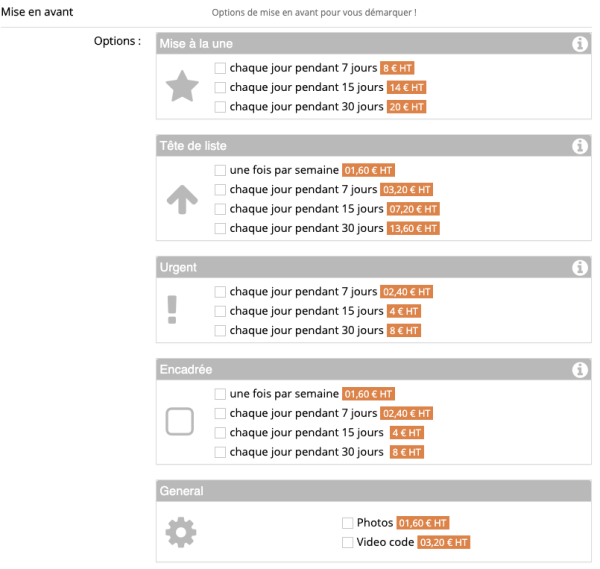Click the up arrow icon in Tête de liste
Viewport: 600px width, 569px height.
[x=182, y=201]
